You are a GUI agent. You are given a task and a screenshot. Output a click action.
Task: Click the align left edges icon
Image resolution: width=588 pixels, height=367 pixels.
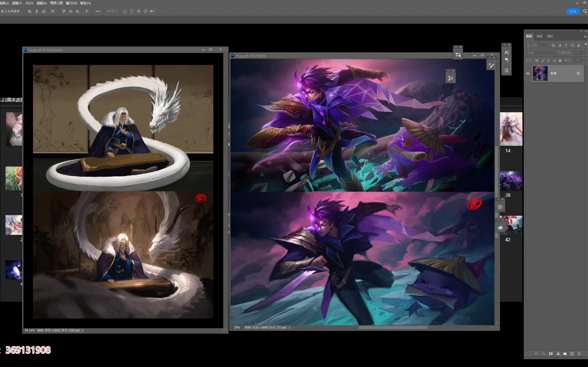point(30,11)
